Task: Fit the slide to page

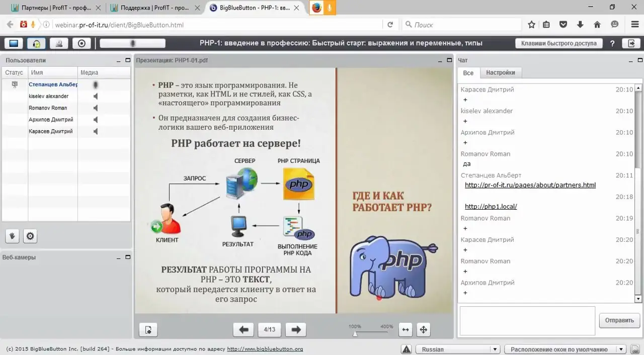Action: (423, 329)
